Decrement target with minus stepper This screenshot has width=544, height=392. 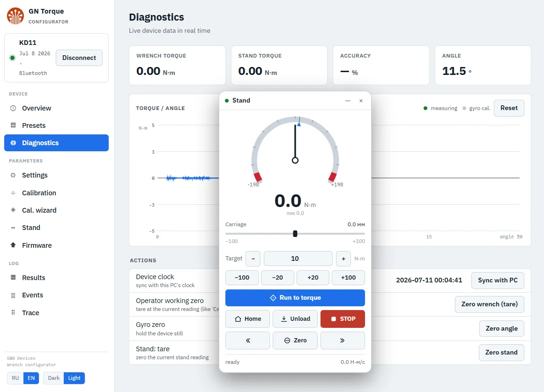coord(253,259)
